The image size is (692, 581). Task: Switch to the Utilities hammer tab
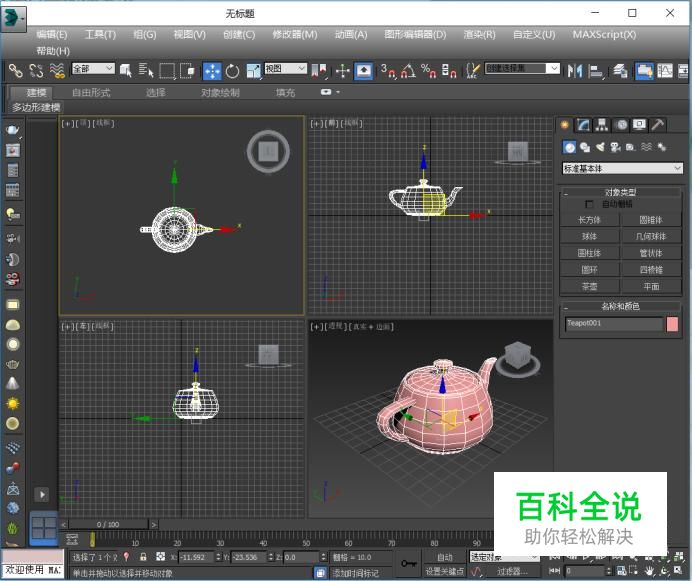click(x=657, y=125)
